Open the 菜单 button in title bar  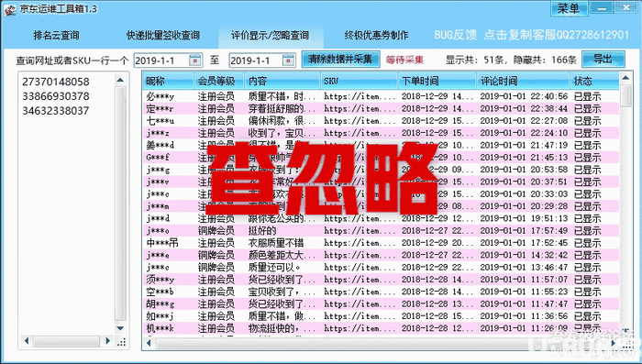click(569, 8)
